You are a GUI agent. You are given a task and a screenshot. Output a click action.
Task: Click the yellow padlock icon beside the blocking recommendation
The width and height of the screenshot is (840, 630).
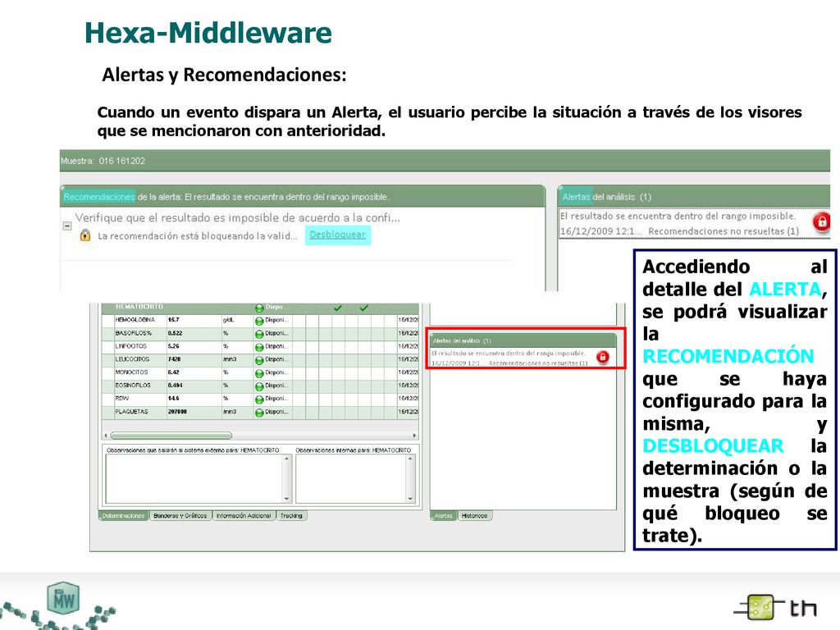[x=84, y=235]
